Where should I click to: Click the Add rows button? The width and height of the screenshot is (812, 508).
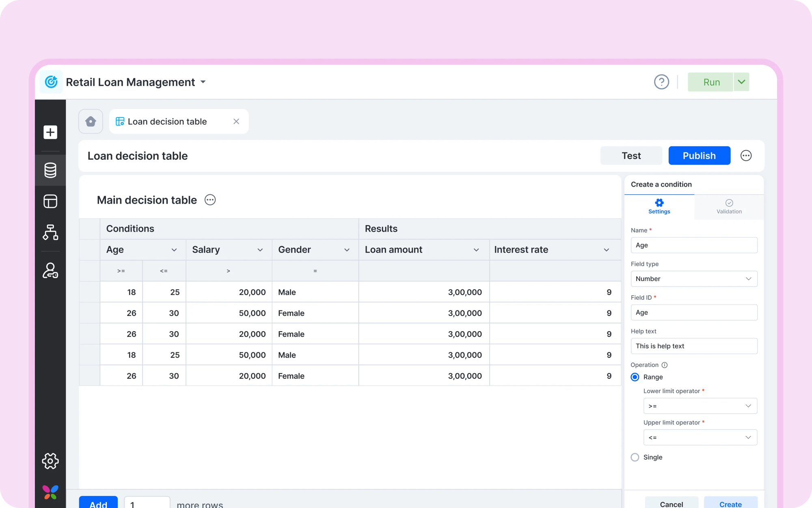98,502
